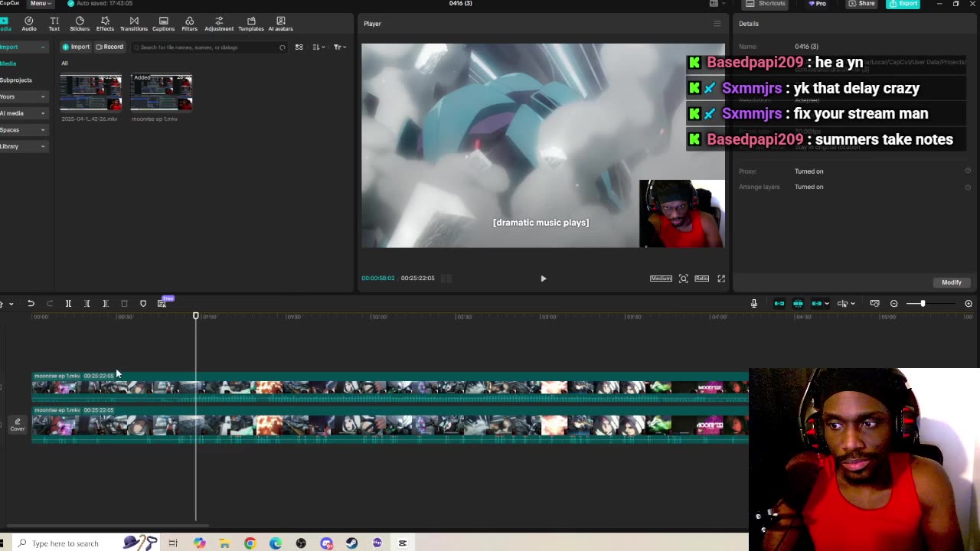Click the Split tool in timeline toolbar

click(x=68, y=304)
